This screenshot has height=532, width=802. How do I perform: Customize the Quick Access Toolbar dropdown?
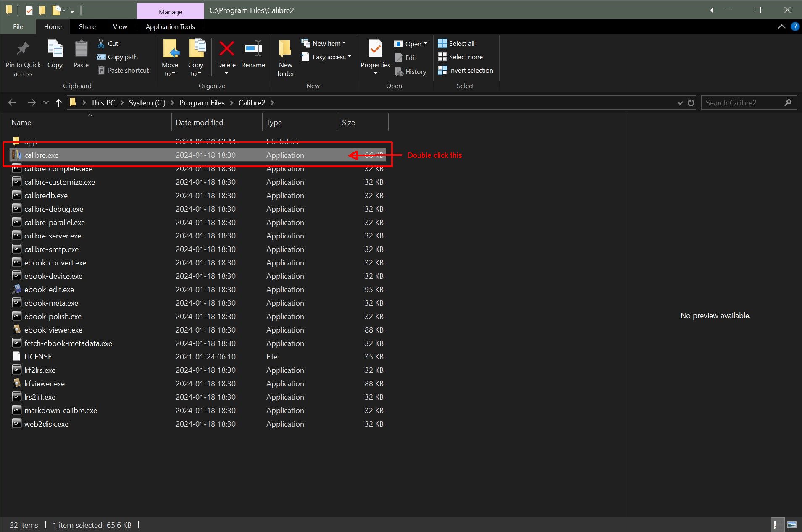click(72, 10)
